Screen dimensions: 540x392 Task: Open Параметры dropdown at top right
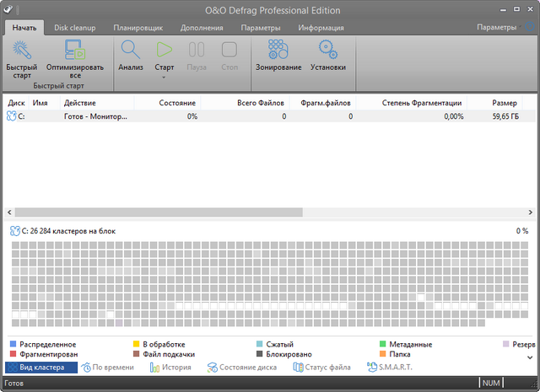499,27
